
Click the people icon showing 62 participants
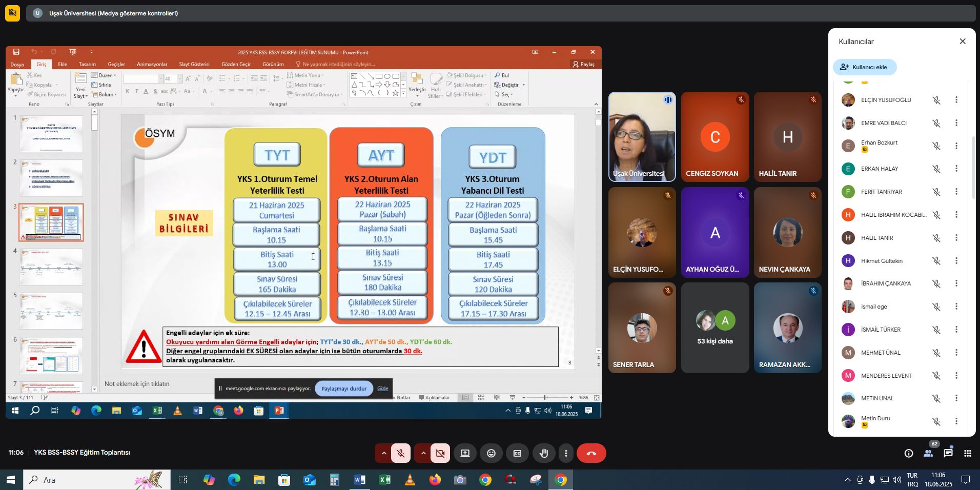[x=928, y=453]
